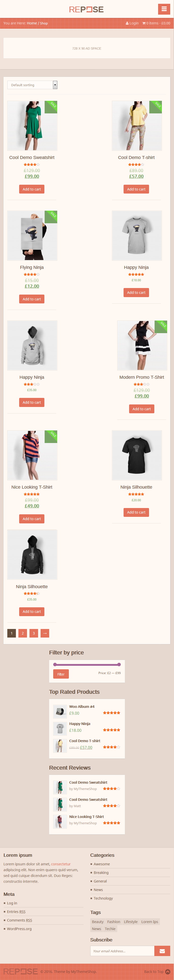The height and width of the screenshot is (980, 174).
Task: Click the email address input field
Action: coord(122,951)
